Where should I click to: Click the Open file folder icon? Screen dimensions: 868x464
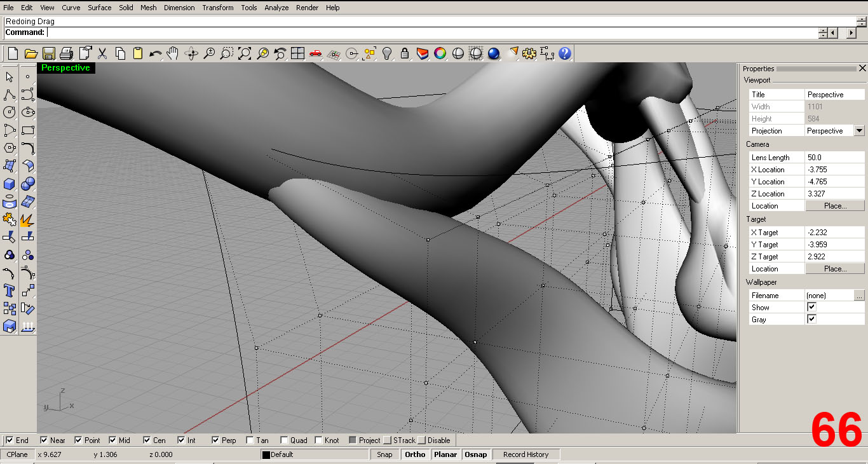click(31, 54)
